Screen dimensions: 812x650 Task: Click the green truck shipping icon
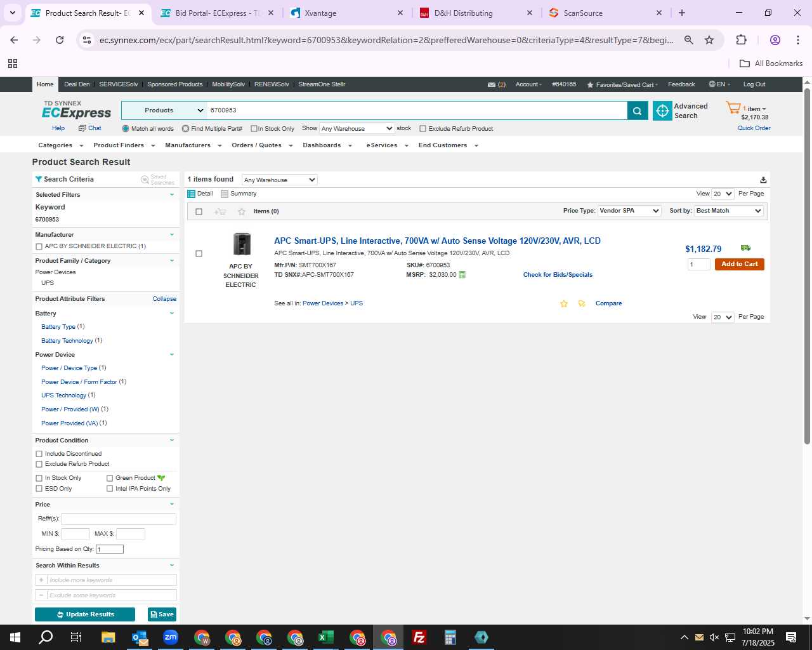(745, 248)
